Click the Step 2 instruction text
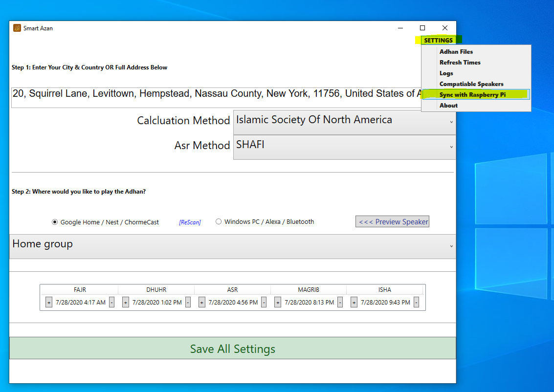Screen dimensions: 554x392 (78, 192)
